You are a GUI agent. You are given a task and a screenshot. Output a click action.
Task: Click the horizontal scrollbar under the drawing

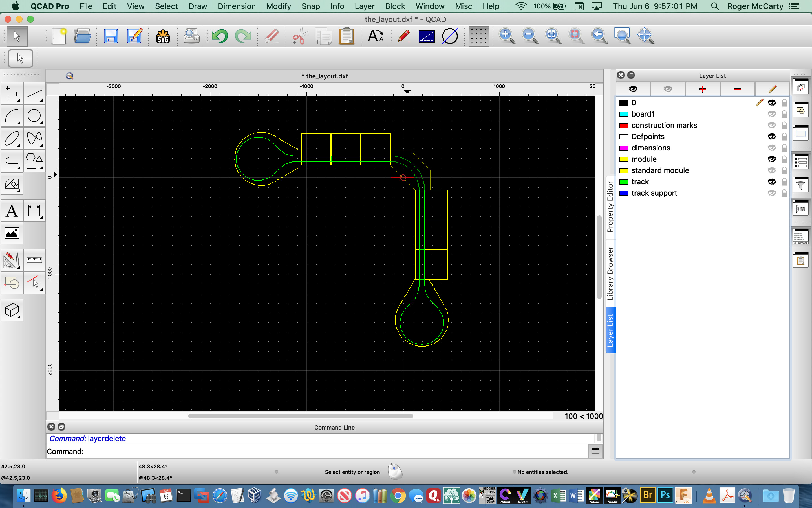(x=300, y=416)
